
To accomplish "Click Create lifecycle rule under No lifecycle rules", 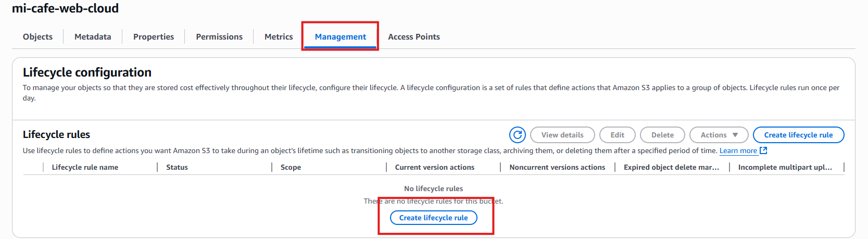I will 434,218.
